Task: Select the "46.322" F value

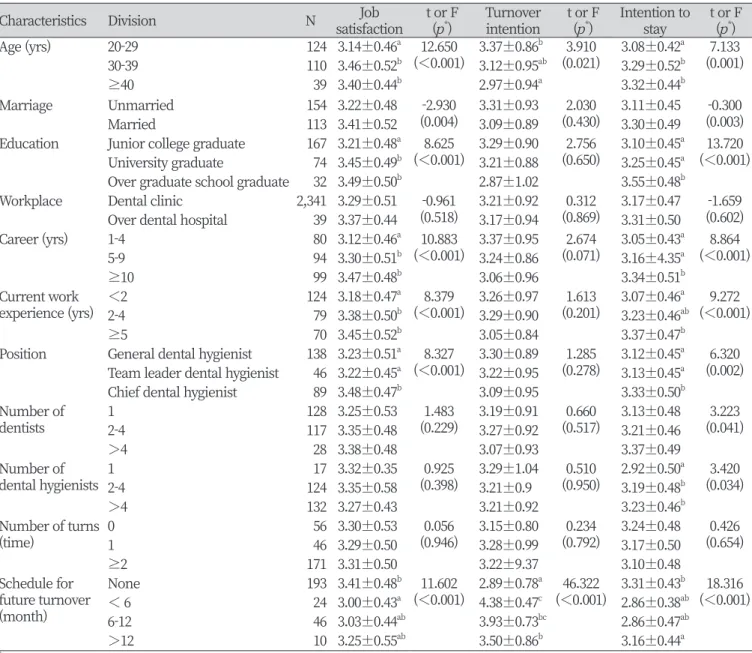Action: click(581, 583)
